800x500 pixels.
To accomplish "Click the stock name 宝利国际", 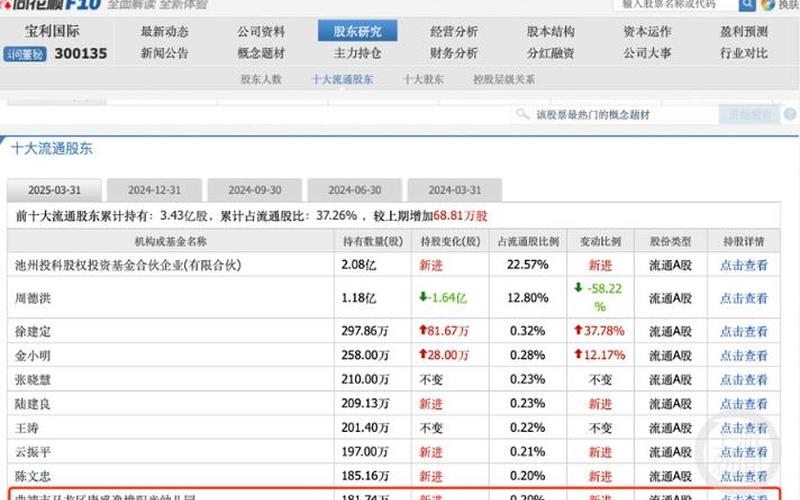I will point(52,31).
